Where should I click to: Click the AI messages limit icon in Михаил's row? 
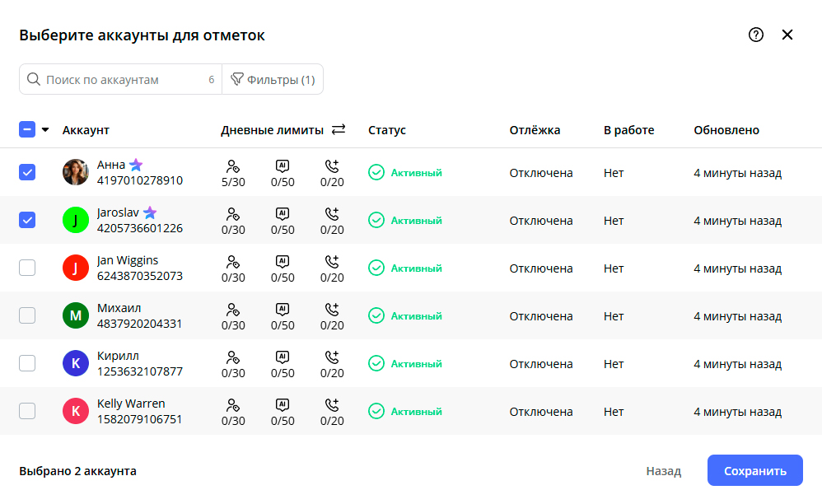[x=283, y=310]
